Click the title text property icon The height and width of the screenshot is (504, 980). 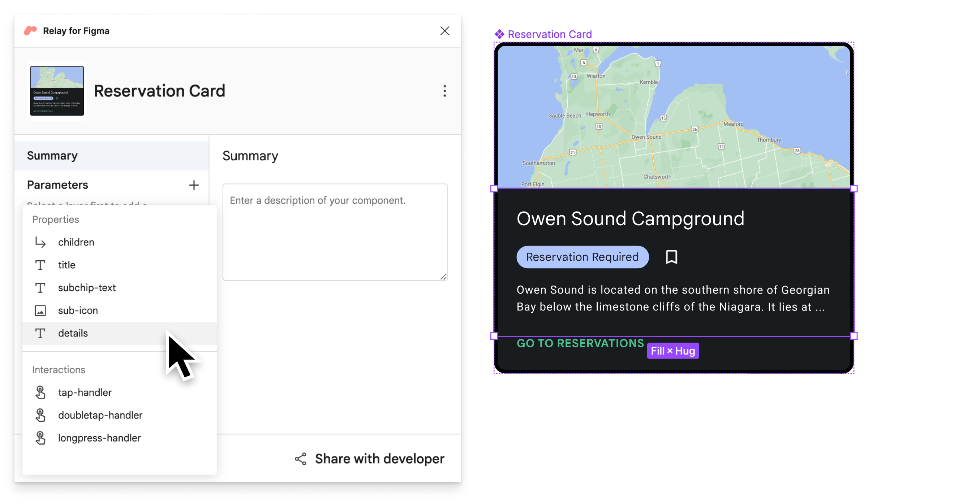pyautogui.click(x=40, y=264)
